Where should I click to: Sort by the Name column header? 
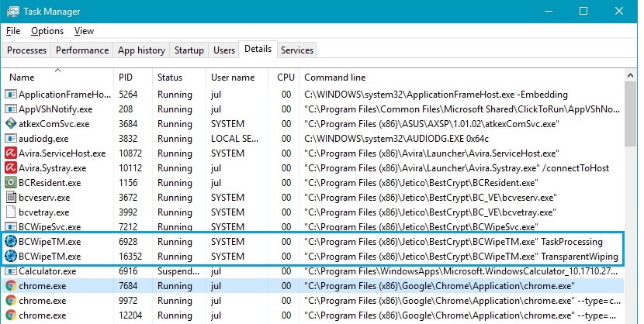(x=57, y=77)
